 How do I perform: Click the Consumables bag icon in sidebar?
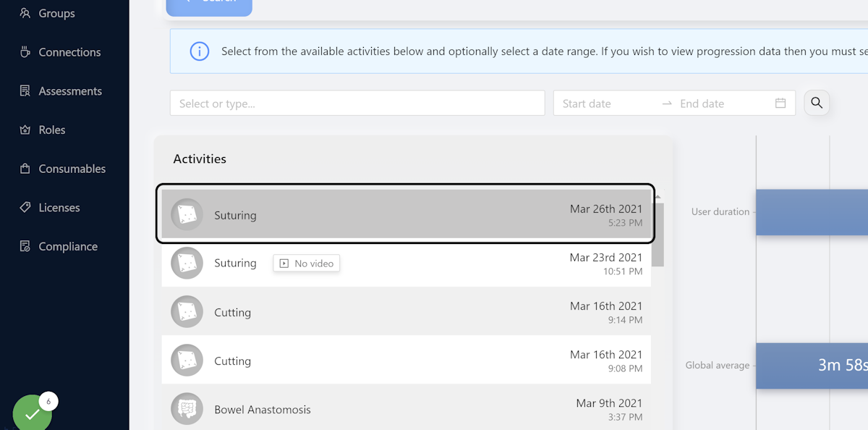pyautogui.click(x=25, y=169)
